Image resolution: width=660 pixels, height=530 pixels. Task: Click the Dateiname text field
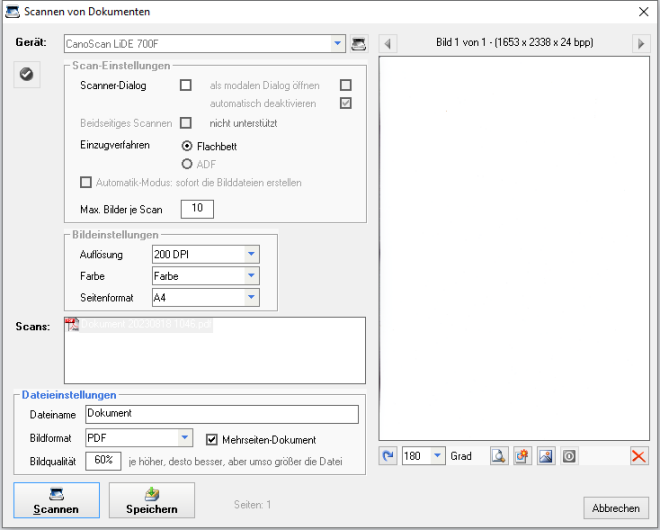point(220,414)
